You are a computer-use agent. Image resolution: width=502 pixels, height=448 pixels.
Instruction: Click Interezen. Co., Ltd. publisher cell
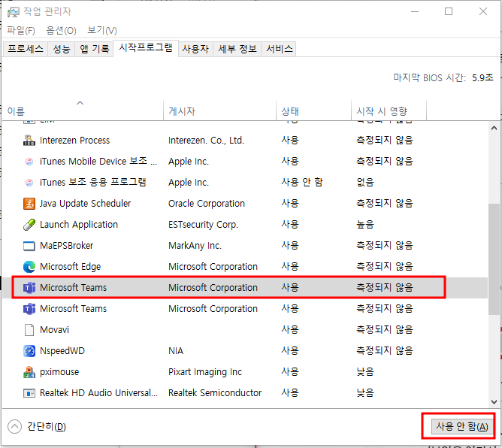(x=206, y=141)
